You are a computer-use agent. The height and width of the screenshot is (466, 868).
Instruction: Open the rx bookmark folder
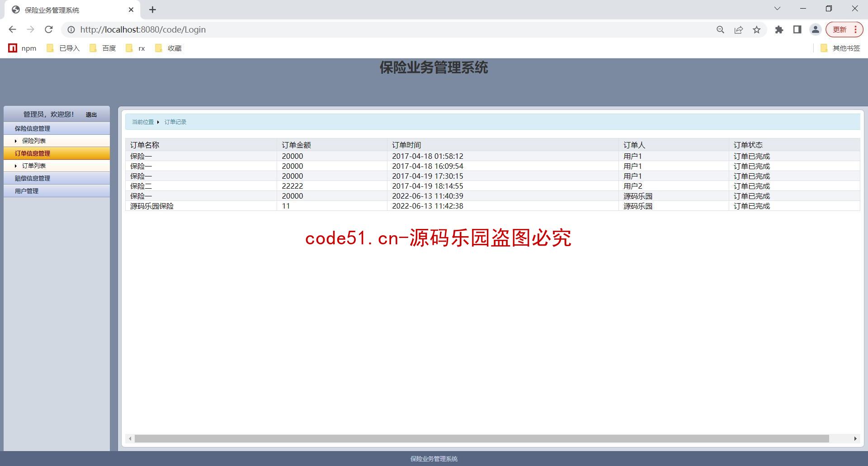click(x=135, y=48)
